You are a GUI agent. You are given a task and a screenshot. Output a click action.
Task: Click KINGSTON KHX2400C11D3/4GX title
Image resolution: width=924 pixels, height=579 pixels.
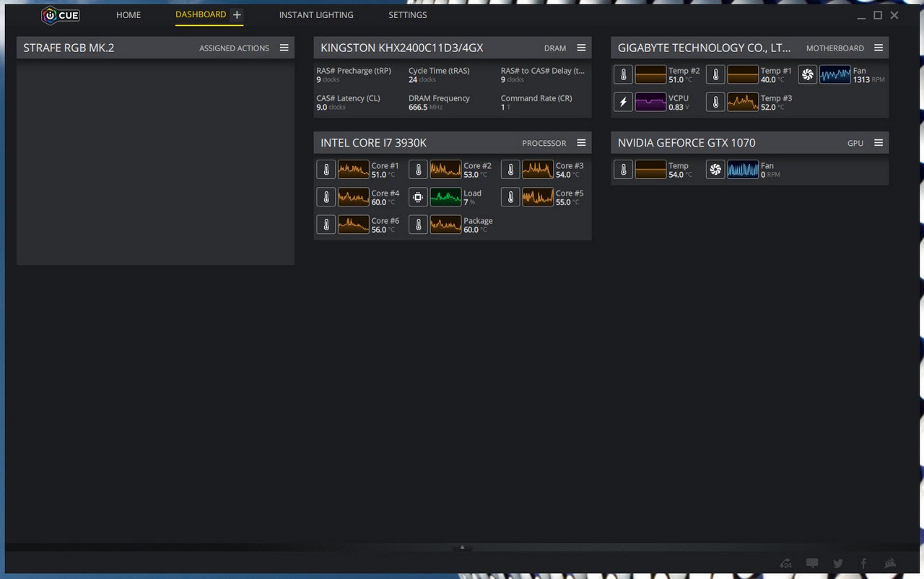point(402,48)
